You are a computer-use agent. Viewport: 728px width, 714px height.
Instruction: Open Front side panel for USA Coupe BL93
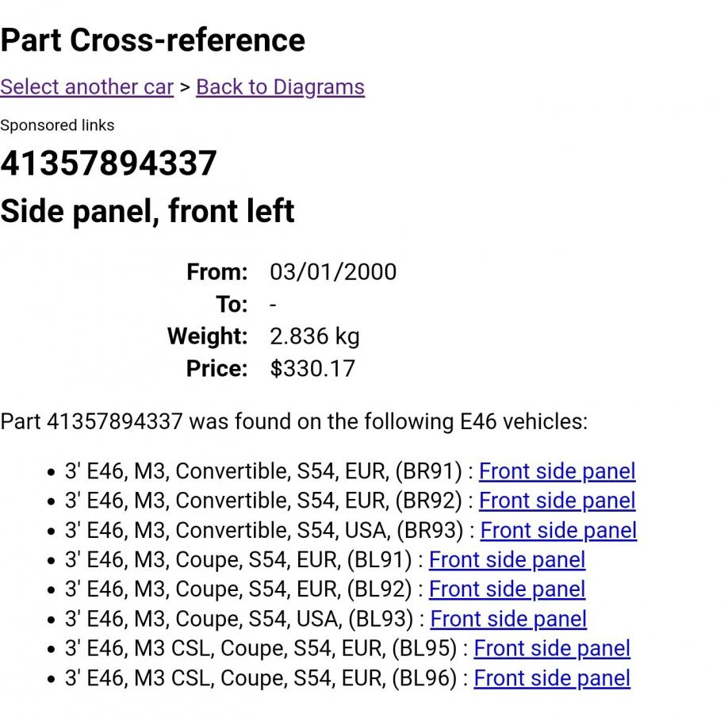click(508, 619)
